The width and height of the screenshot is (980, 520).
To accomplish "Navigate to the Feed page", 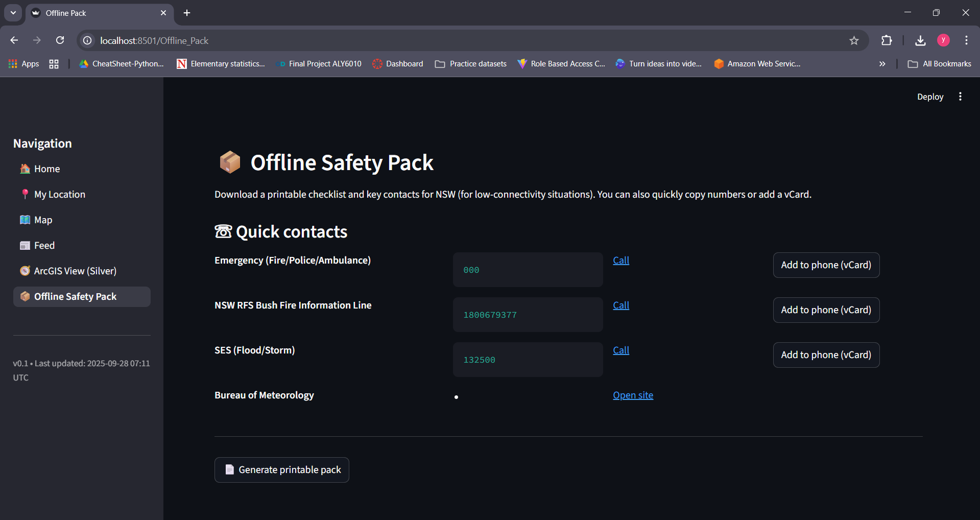I will pos(82,246).
